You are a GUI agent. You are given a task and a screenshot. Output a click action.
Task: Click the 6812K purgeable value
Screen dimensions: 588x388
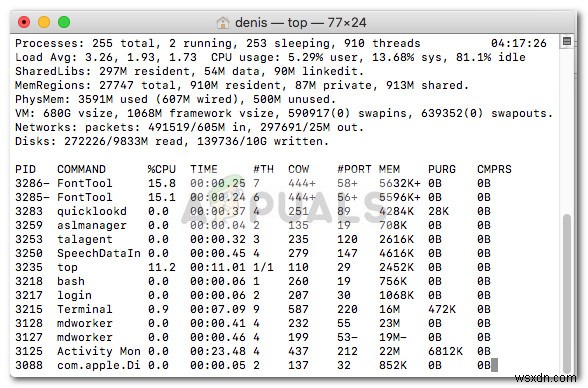tap(446, 351)
